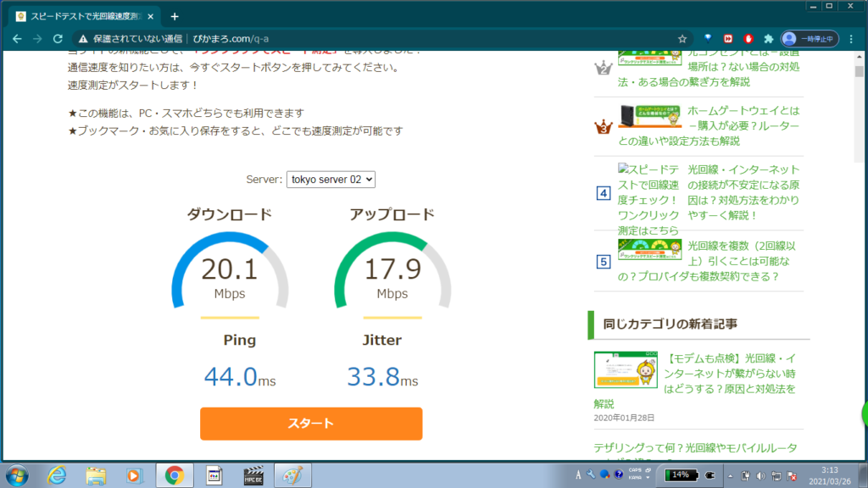Open the モデムも点検 article thumbnail image
This screenshot has height=488, width=868.
626,369
